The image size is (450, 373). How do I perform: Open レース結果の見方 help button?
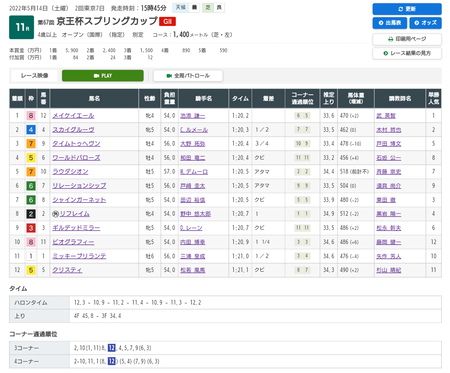(407, 53)
